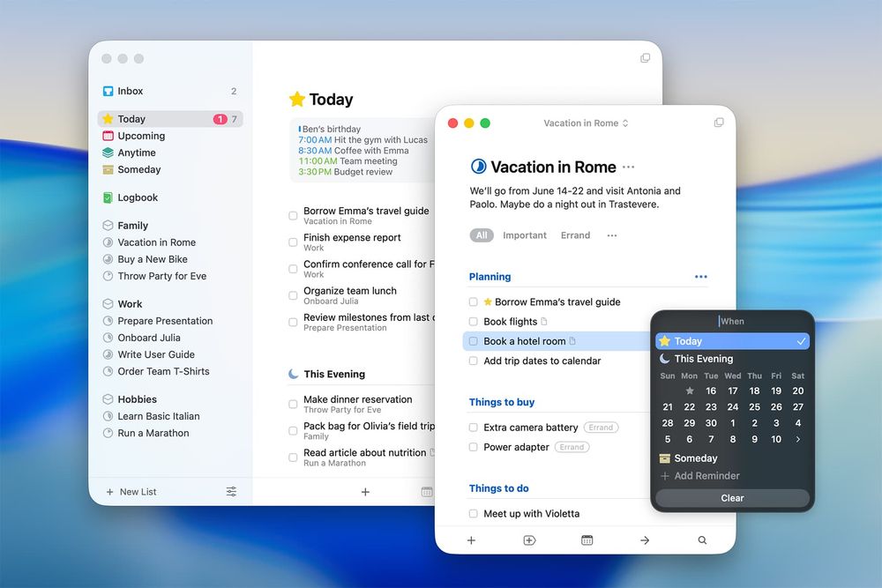Open the tag picker icon in the toolbar
Image resolution: width=882 pixels, height=588 pixels.
tap(528, 540)
